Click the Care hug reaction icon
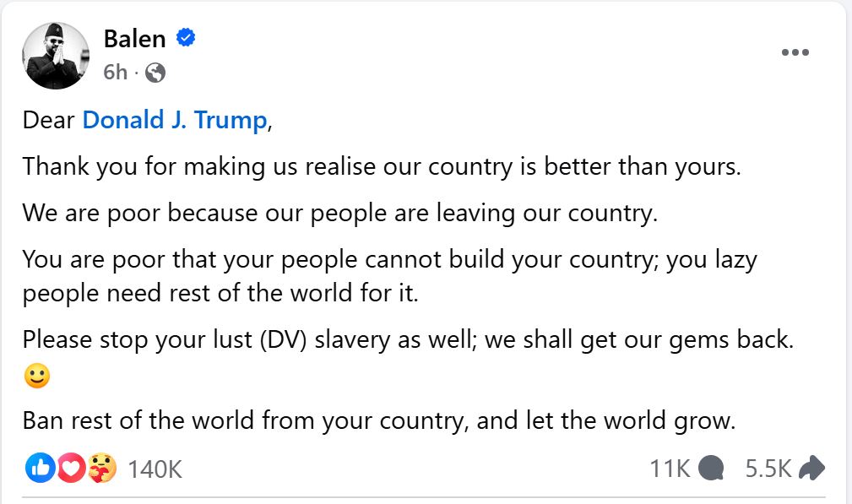The width and height of the screenshot is (852, 504). (x=101, y=468)
